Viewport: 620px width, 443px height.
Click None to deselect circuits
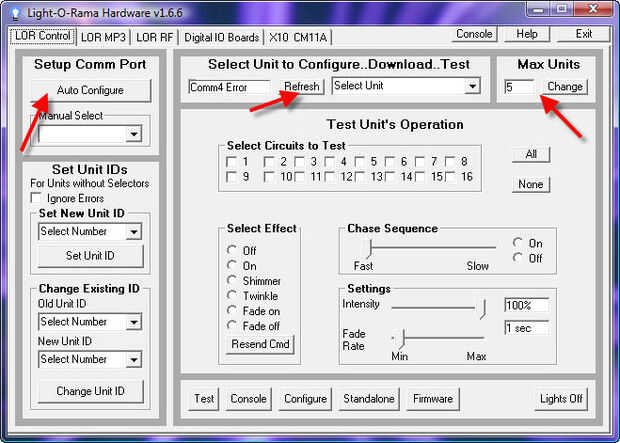[531, 184]
